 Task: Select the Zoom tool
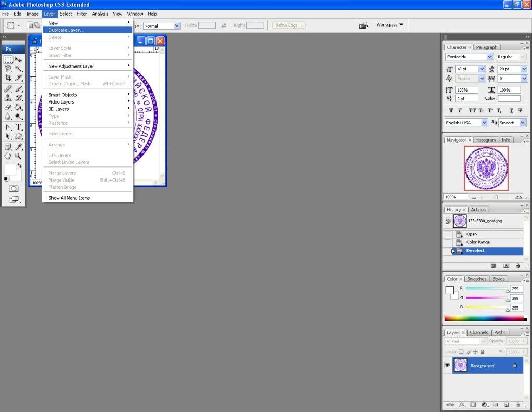click(18, 156)
